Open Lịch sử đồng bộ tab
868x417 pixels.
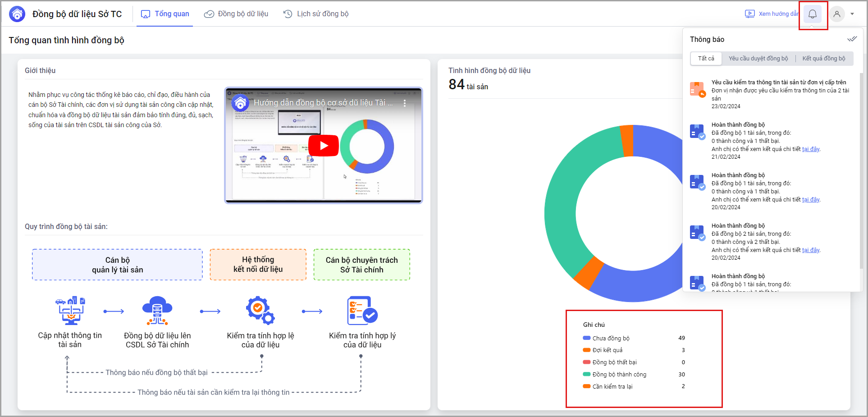click(x=316, y=14)
